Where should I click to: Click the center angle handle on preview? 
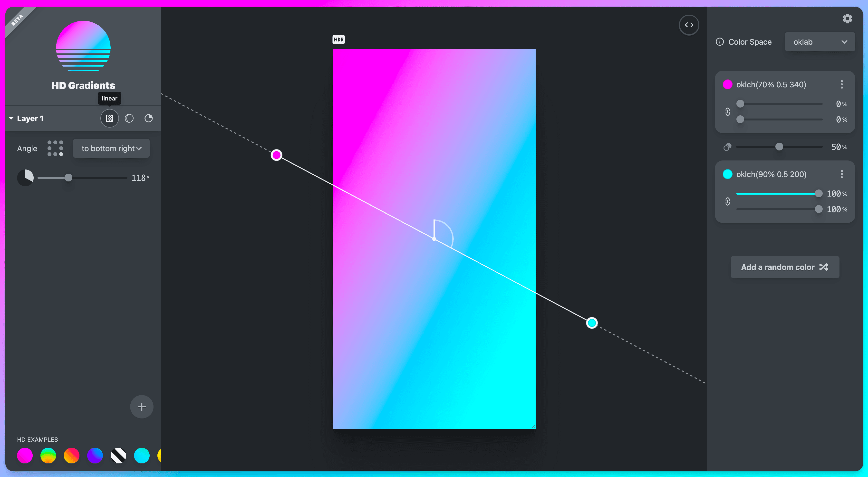pos(434,239)
